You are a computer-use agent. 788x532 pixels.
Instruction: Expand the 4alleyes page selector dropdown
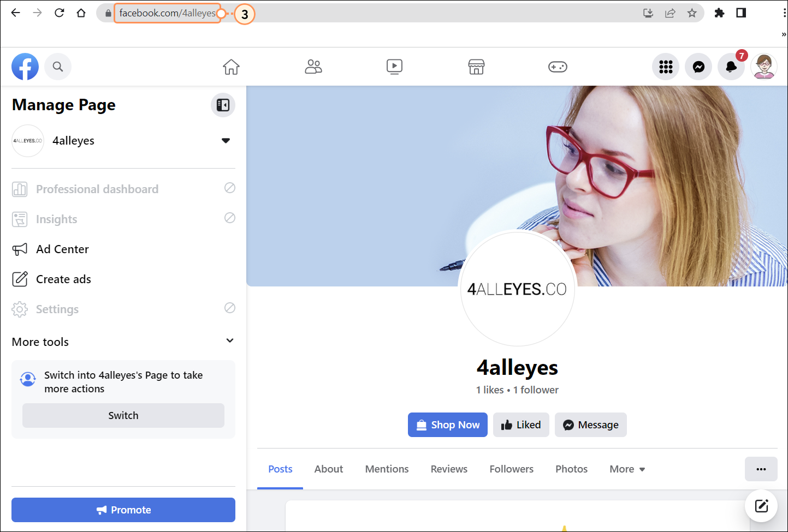tap(226, 141)
